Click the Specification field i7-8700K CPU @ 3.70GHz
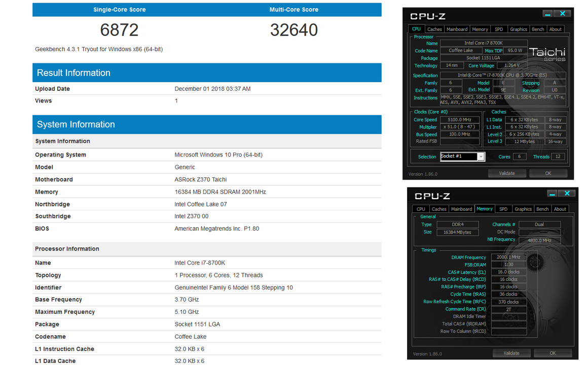The width and height of the screenshot is (588, 365). (x=502, y=76)
